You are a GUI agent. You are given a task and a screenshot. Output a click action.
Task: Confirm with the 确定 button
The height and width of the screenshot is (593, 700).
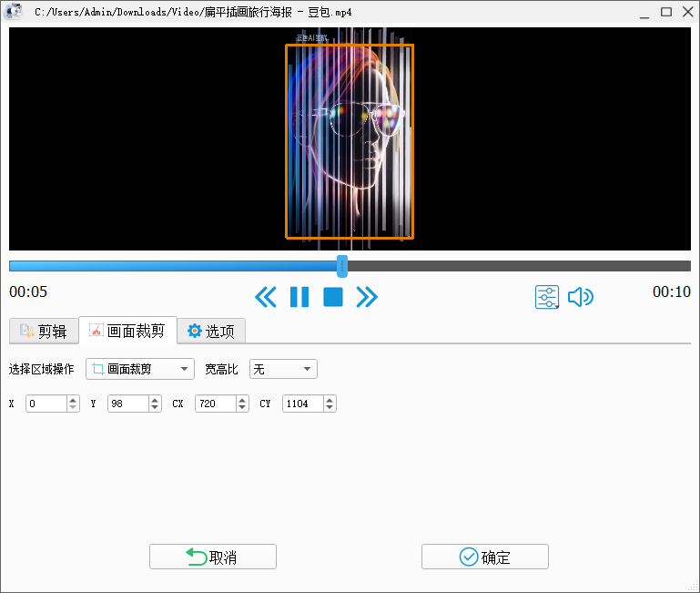point(484,557)
